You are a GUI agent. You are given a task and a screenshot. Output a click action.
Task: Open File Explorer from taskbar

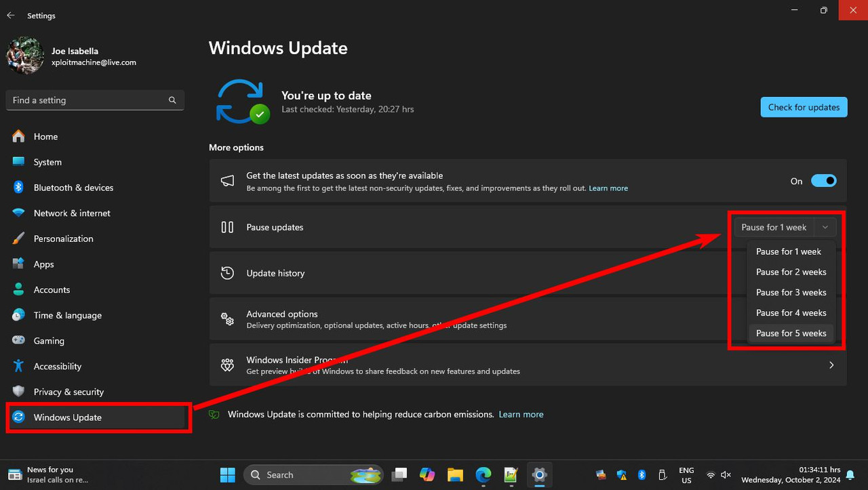455,475
